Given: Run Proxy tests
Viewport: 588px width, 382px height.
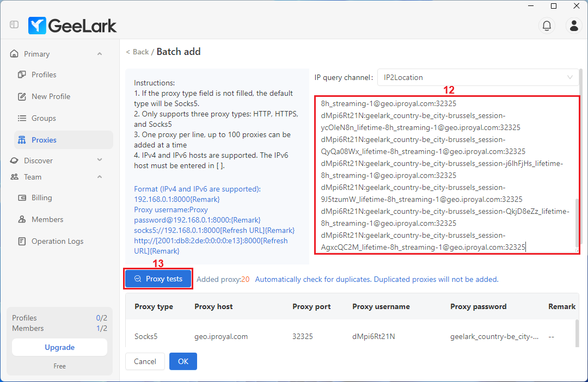Looking at the screenshot, I should click(x=158, y=279).
